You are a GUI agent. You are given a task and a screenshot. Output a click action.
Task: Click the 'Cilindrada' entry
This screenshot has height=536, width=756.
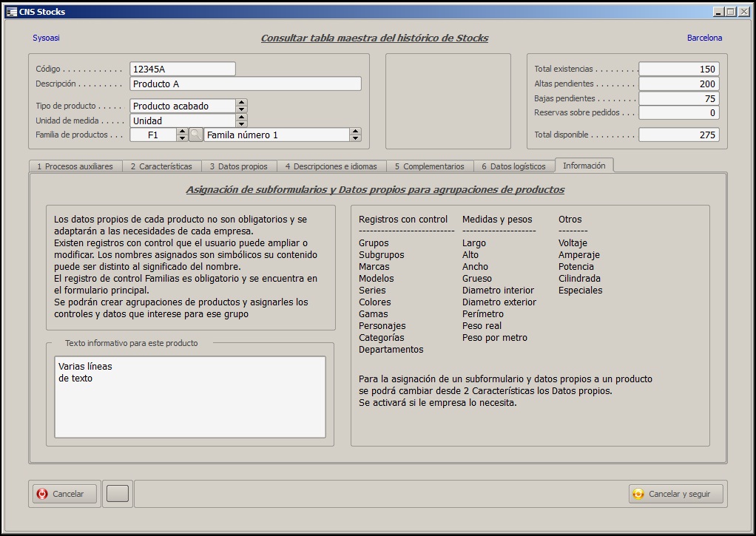click(579, 279)
